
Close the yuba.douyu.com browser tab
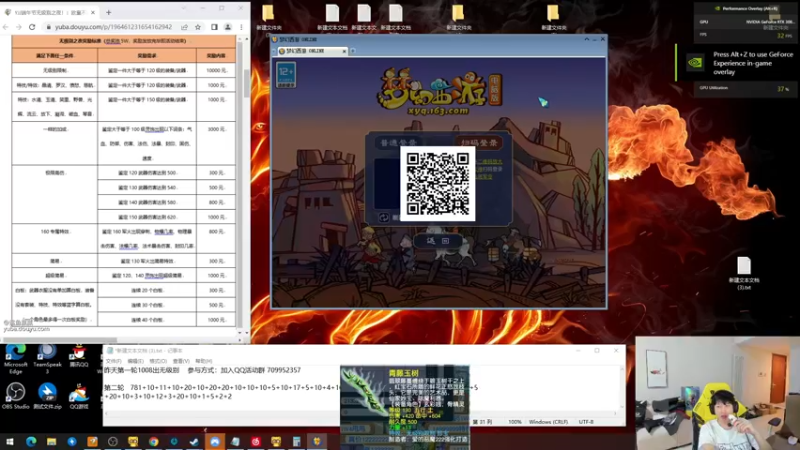[x=93, y=12]
